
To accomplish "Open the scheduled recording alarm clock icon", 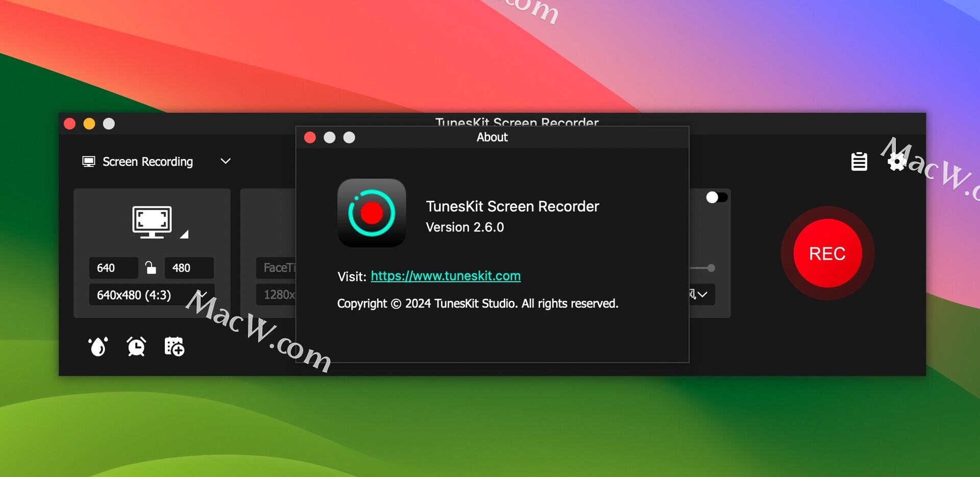I will [136, 347].
